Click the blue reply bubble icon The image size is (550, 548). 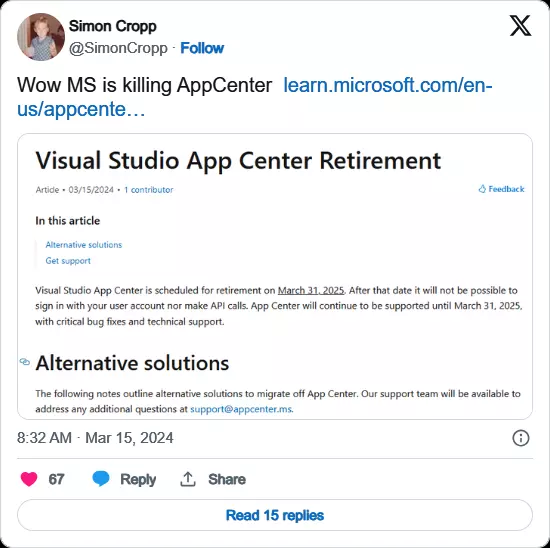pyautogui.click(x=101, y=479)
